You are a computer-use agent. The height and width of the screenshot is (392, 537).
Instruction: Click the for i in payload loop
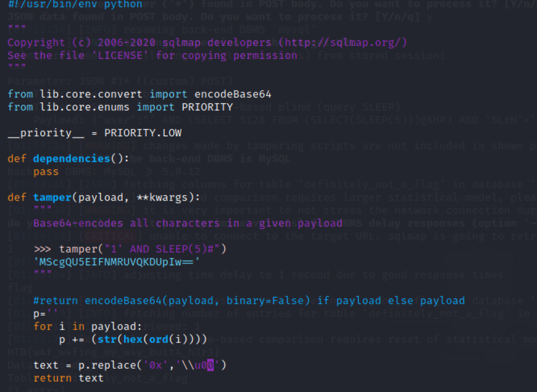click(87, 326)
